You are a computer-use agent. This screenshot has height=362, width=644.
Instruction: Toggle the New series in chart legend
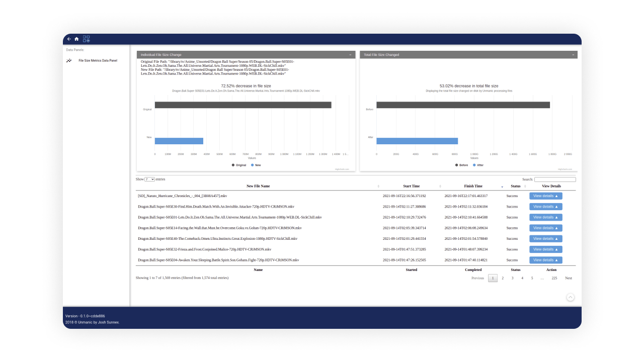click(256, 165)
